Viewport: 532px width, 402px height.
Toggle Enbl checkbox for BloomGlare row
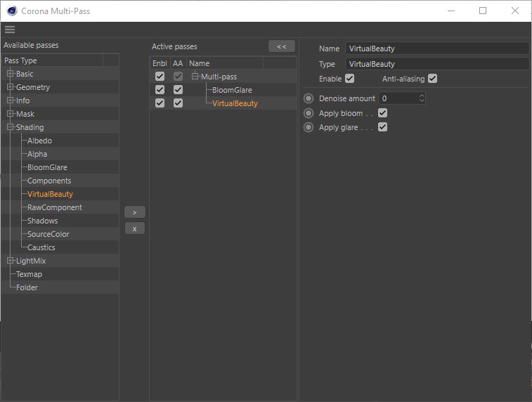tap(160, 89)
